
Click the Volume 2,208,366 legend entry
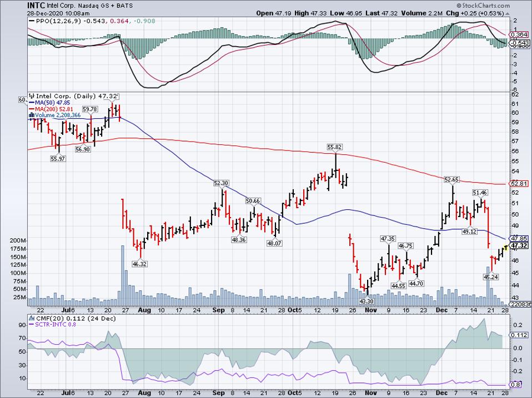(x=58, y=115)
